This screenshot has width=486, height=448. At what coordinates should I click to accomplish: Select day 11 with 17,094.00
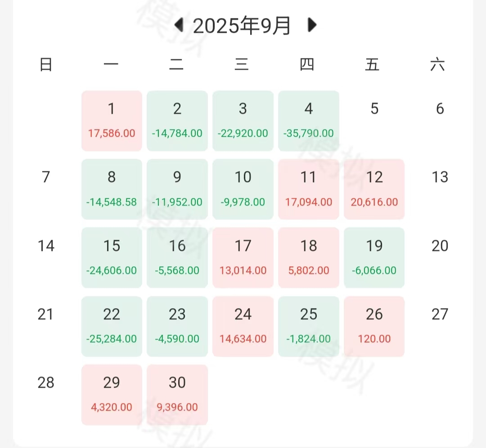click(309, 189)
